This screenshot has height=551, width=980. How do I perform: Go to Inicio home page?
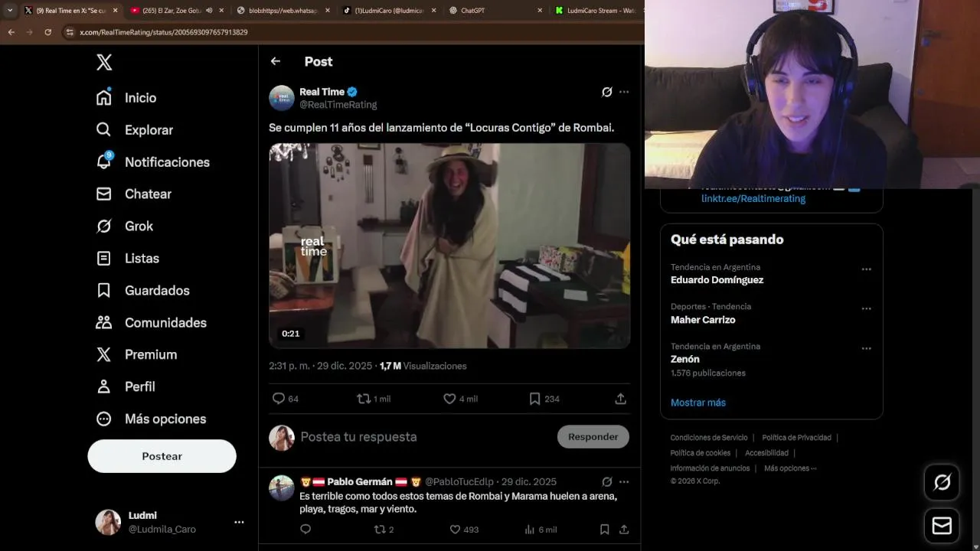pos(126,98)
